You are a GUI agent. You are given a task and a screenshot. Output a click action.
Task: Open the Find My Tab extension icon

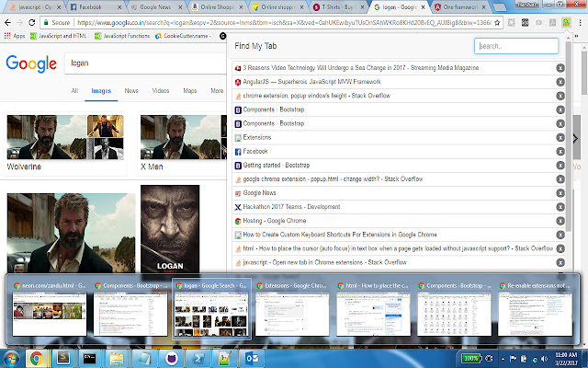(x=566, y=22)
